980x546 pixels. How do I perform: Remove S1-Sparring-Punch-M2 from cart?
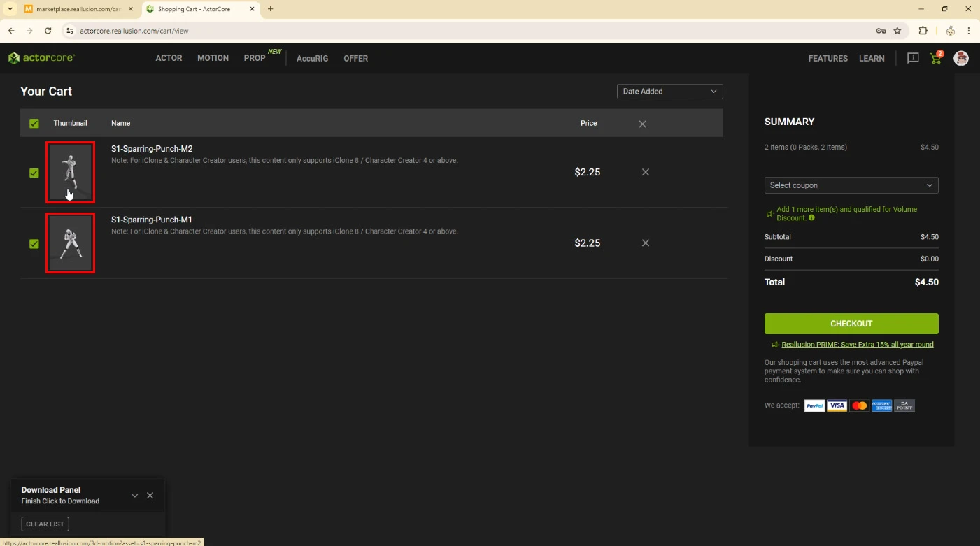click(x=645, y=172)
